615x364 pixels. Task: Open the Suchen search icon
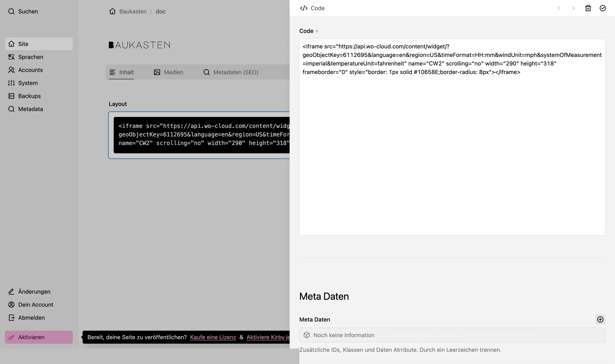tap(11, 11)
